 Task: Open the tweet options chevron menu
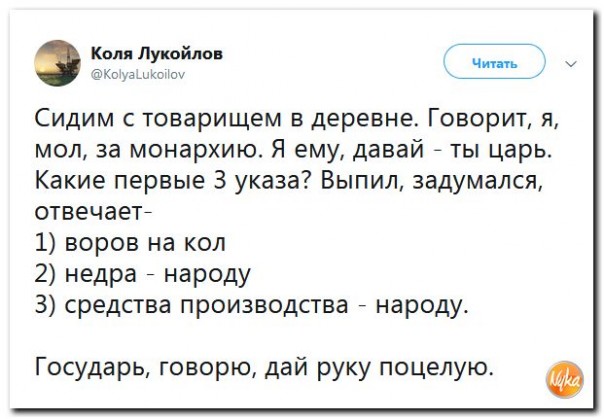click(570, 63)
